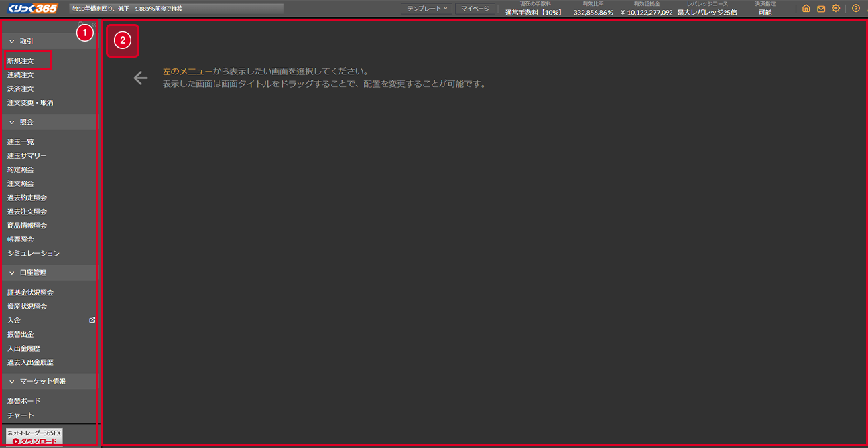Click 決済指定 可能 status
The image size is (868, 448).
point(765,12)
